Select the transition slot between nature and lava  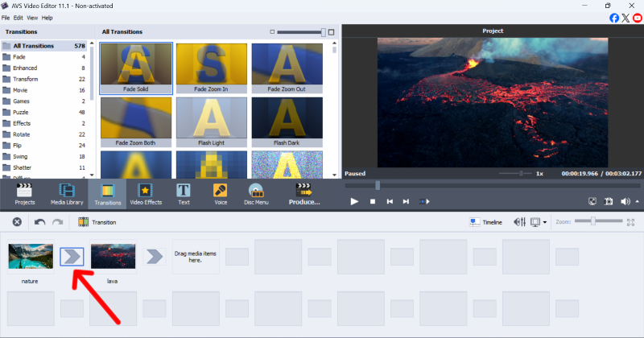click(x=72, y=257)
